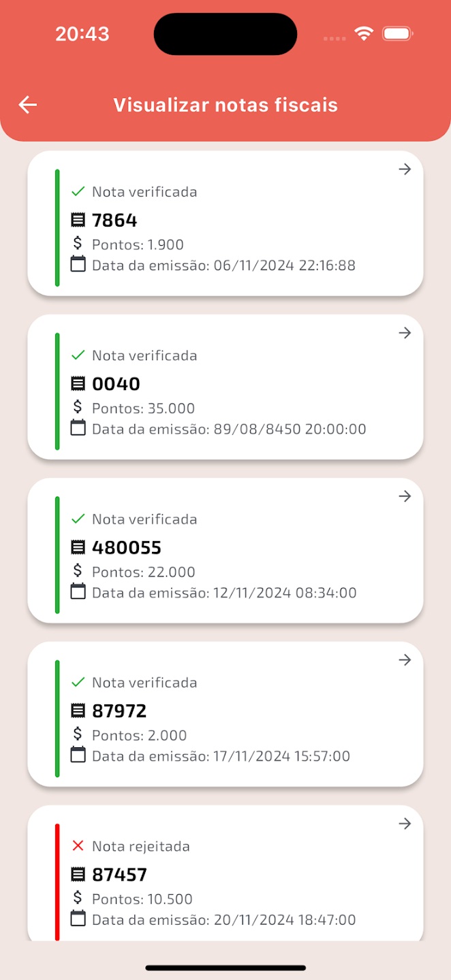The height and width of the screenshot is (980, 451).
Task: Tap Pontos: 1.900 text
Action: point(138,245)
